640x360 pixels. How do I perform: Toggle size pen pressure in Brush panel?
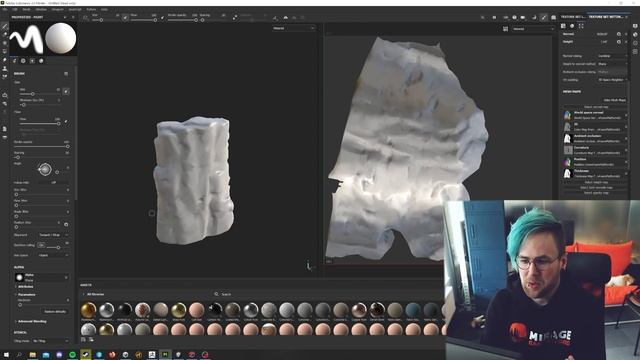[66, 91]
